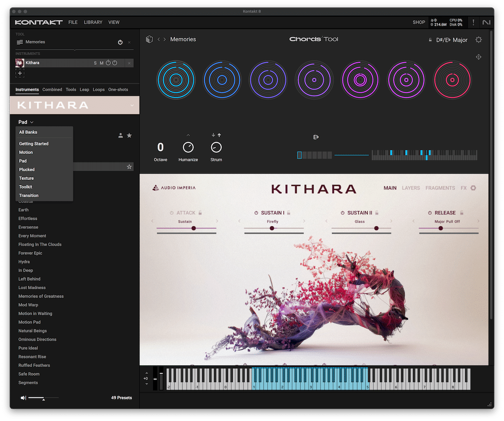Set strum direction to up arrow
This screenshot has width=504, height=421.
coord(219,135)
